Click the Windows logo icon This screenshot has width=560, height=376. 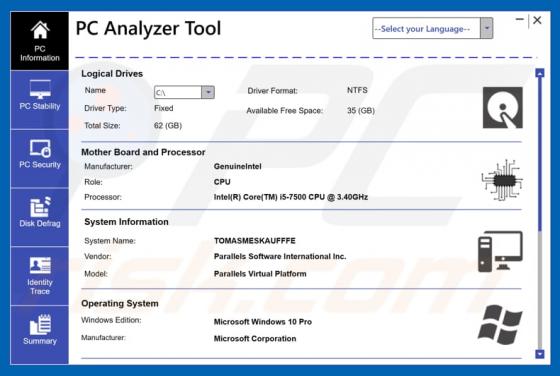pos(500,324)
